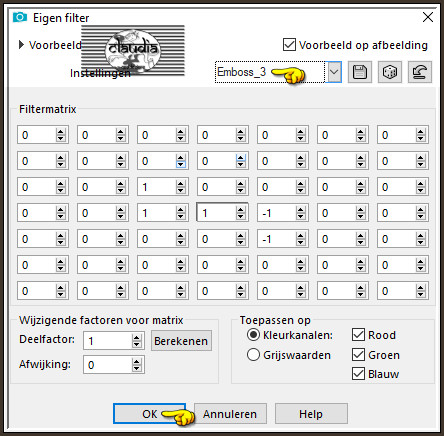Open the Instellingen preset dropdown arrow
Image resolution: width=444 pixels, height=436 pixels.
334,72
